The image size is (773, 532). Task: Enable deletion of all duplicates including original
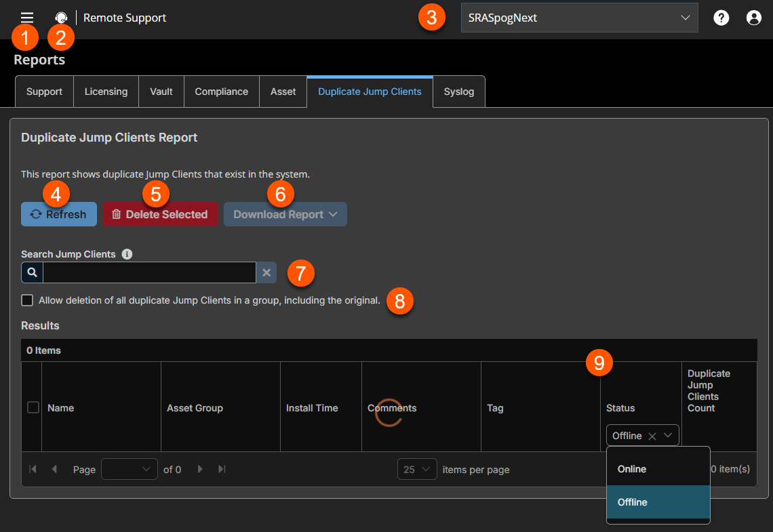[x=27, y=300]
